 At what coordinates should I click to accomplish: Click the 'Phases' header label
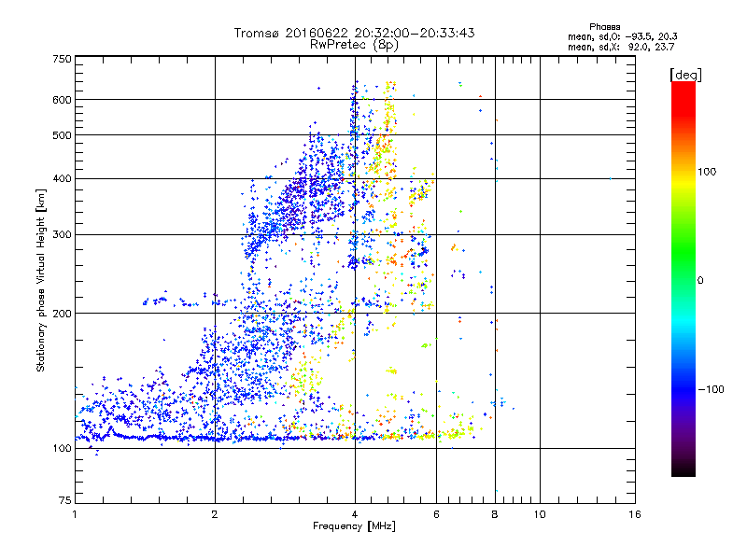pos(604,27)
